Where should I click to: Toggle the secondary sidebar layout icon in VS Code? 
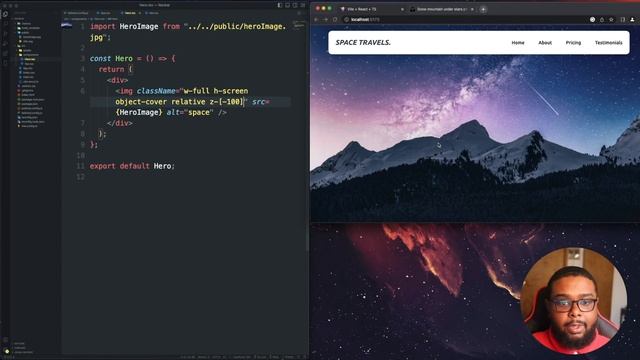click(295, 5)
